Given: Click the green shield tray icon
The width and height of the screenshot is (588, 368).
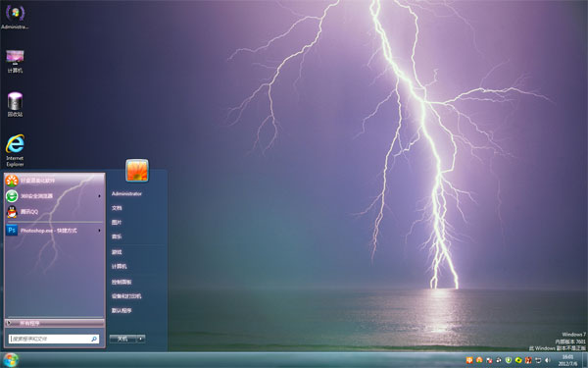Looking at the screenshot, I should [509, 360].
